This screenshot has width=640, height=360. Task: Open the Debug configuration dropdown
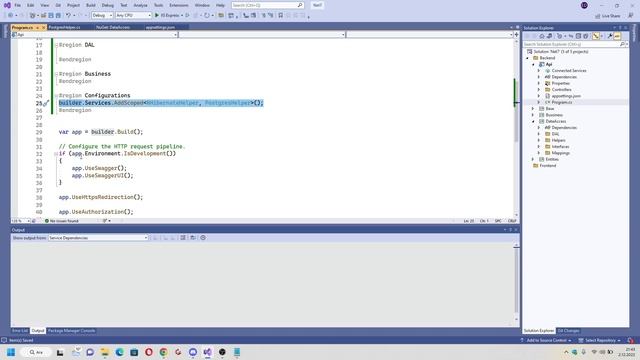click(x=102, y=15)
